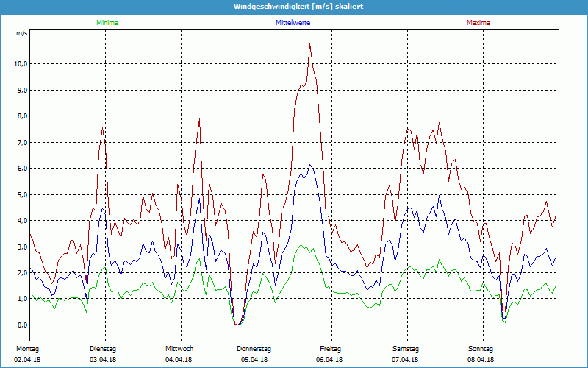This screenshot has width=588, height=368.
Task: Click the m/s unit label on the y-axis
Action: tap(22, 33)
